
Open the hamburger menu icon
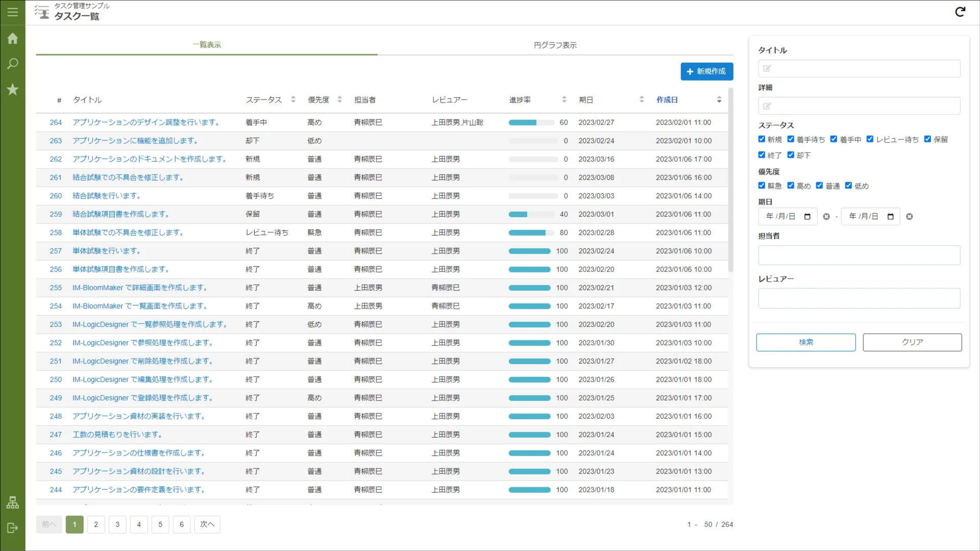click(13, 12)
